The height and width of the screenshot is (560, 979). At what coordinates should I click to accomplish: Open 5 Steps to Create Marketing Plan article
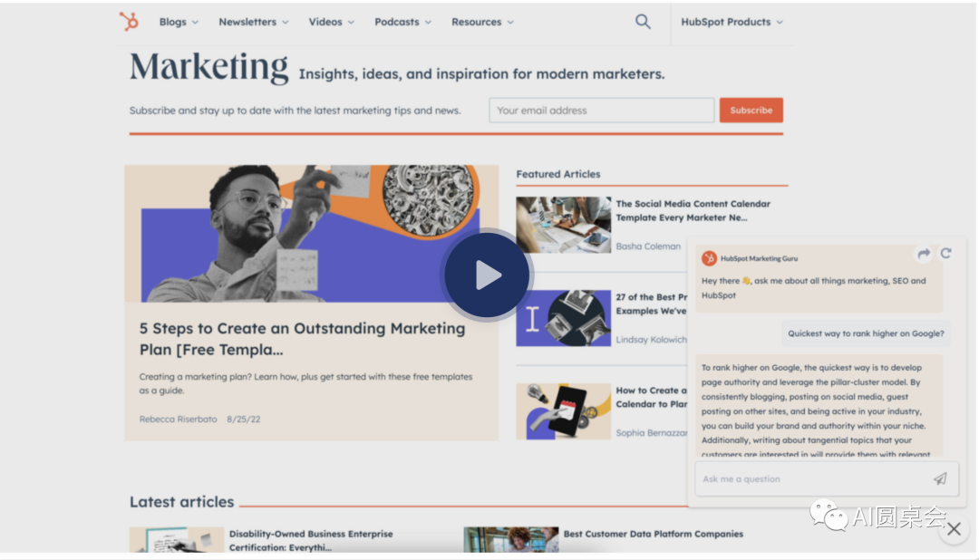pyautogui.click(x=302, y=339)
